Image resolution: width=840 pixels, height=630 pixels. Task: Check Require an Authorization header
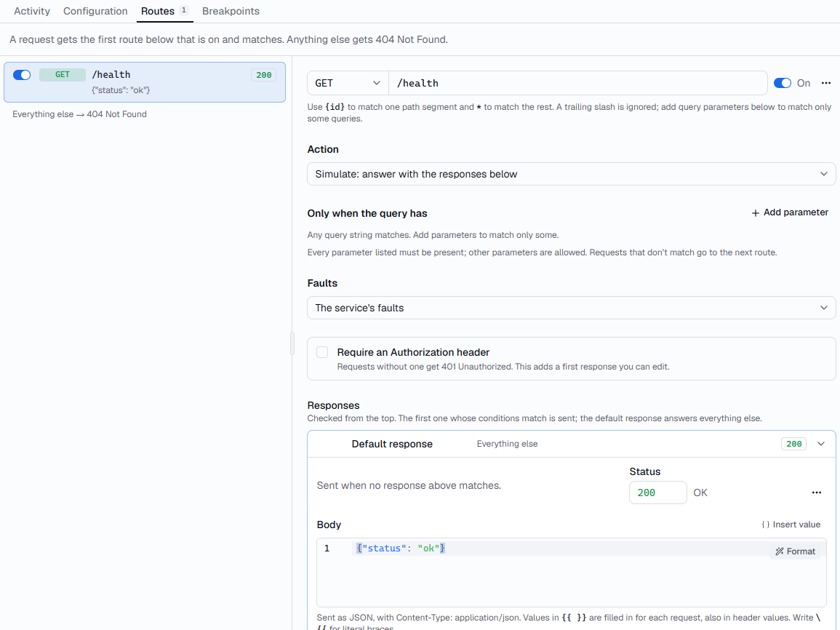point(322,352)
